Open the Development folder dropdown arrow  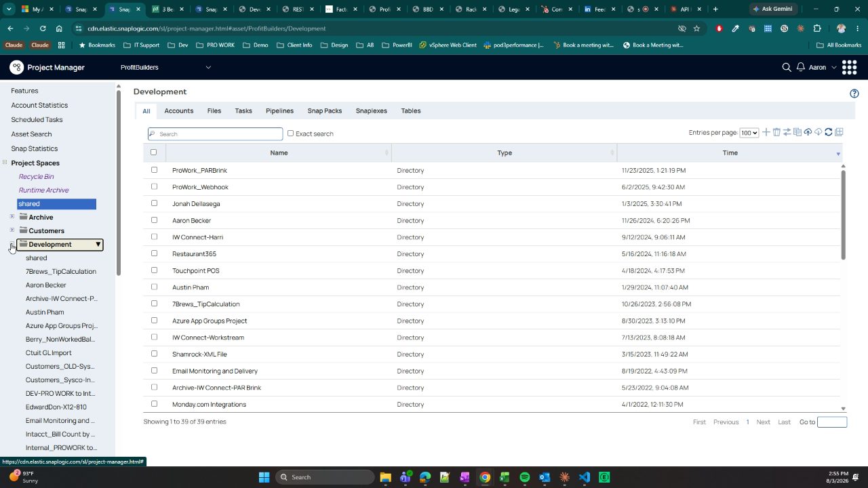coord(98,244)
